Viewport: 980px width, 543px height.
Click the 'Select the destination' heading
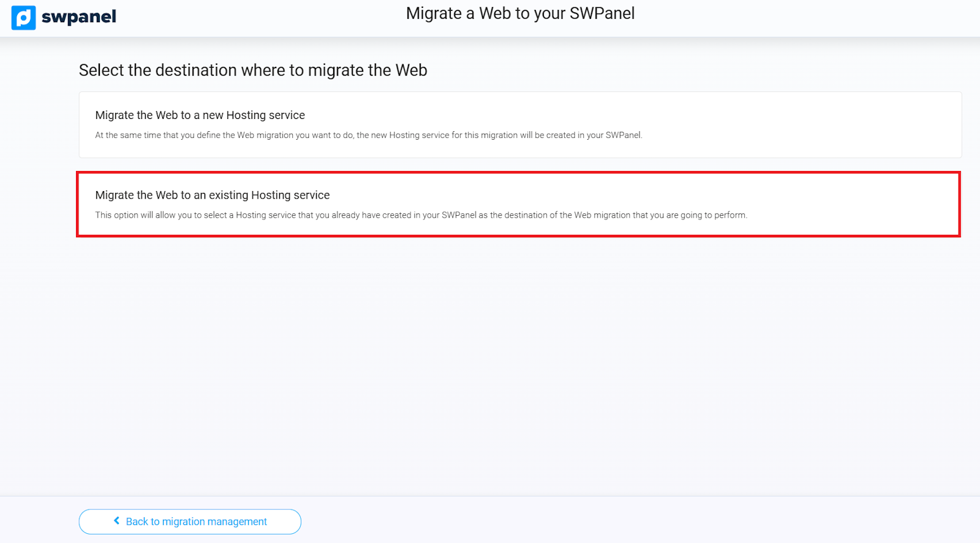coord(252,70)
